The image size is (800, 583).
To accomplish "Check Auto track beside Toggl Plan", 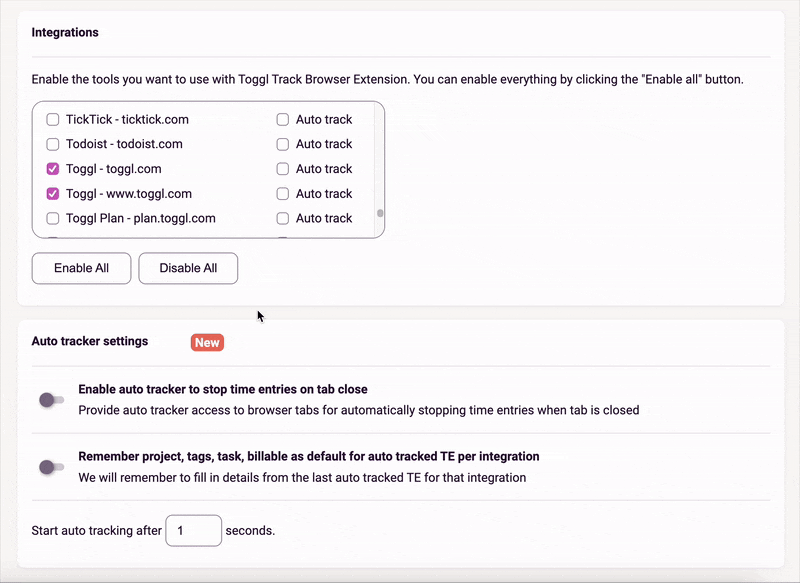I will (x=282, y=218).
